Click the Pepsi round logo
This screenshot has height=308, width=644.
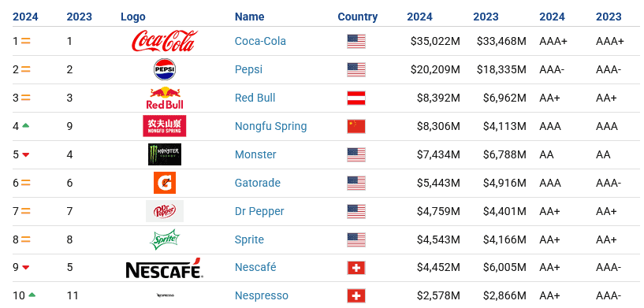[165, 69]
